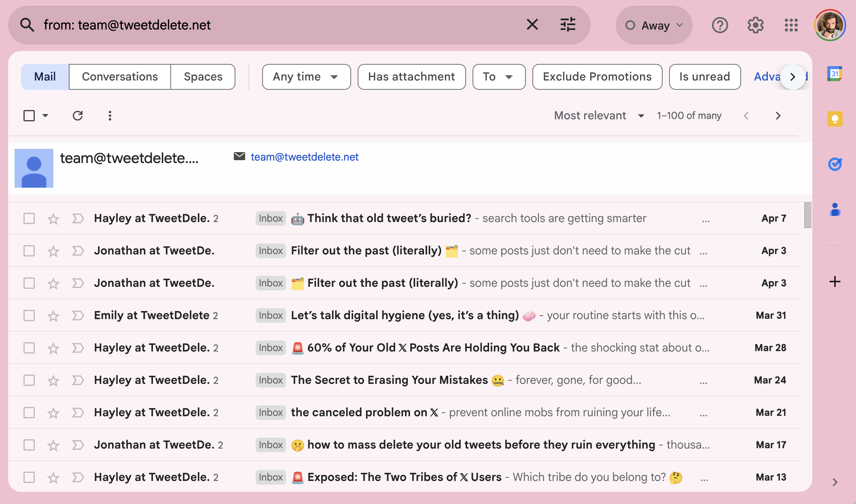The image size is (856, 504).
Task: Switch to the Mail tab
Action: (45, 76)
